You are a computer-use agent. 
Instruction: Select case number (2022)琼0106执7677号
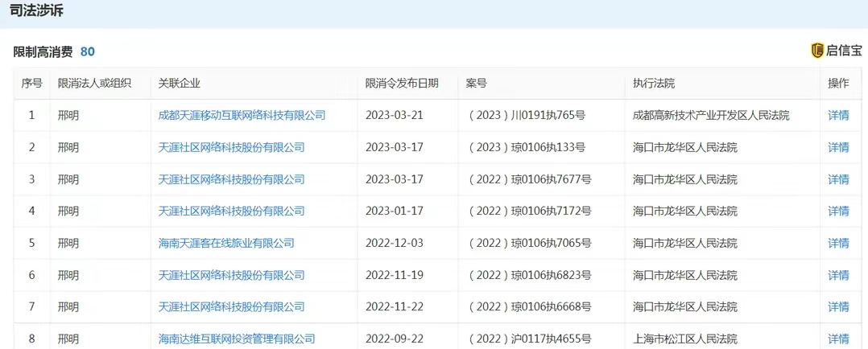530,180
